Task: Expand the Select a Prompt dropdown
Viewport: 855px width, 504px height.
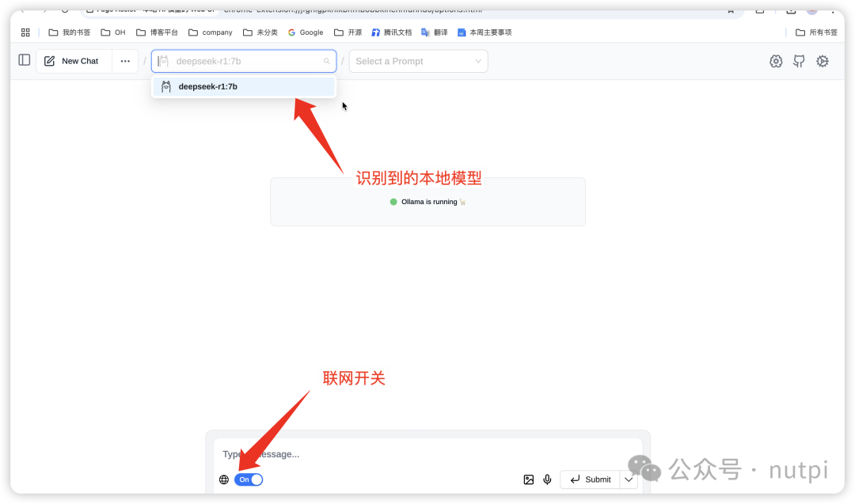Action: [x=418, y=61]
